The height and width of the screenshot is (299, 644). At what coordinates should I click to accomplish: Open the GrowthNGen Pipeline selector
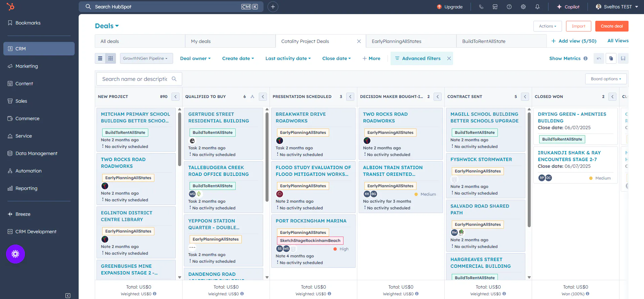pos(147,58)
